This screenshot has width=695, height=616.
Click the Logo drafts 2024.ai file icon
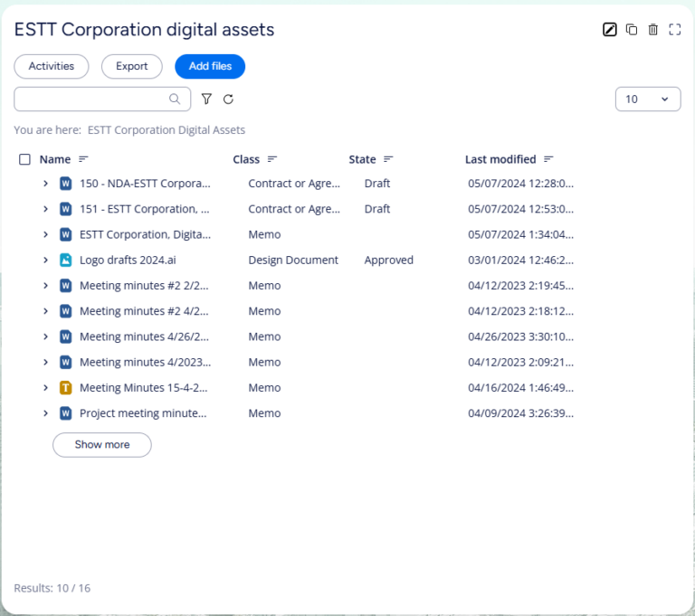point(65,261)
